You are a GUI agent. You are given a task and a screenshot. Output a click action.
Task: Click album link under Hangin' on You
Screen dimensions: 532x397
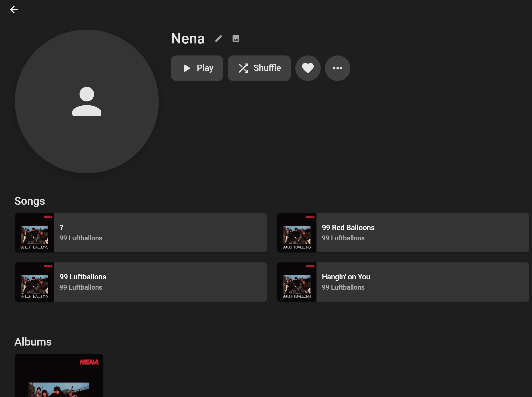pyautogui.click(x=343, y=287)
